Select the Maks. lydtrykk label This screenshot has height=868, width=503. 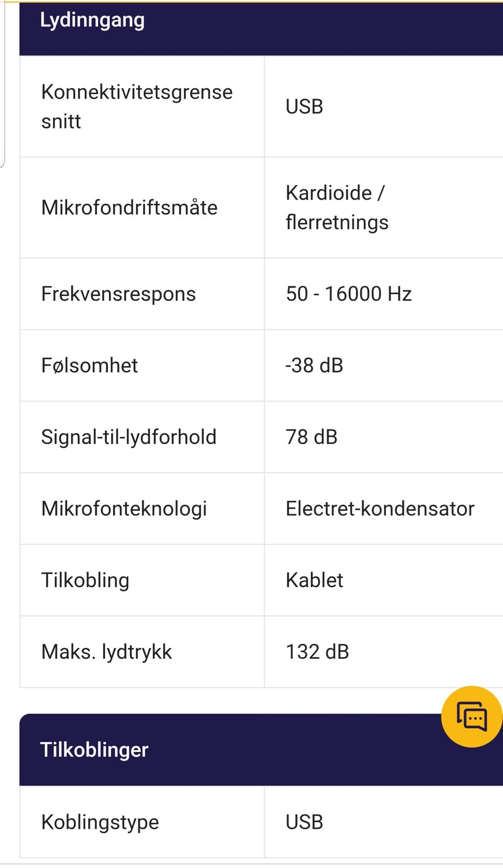point(106,652)
